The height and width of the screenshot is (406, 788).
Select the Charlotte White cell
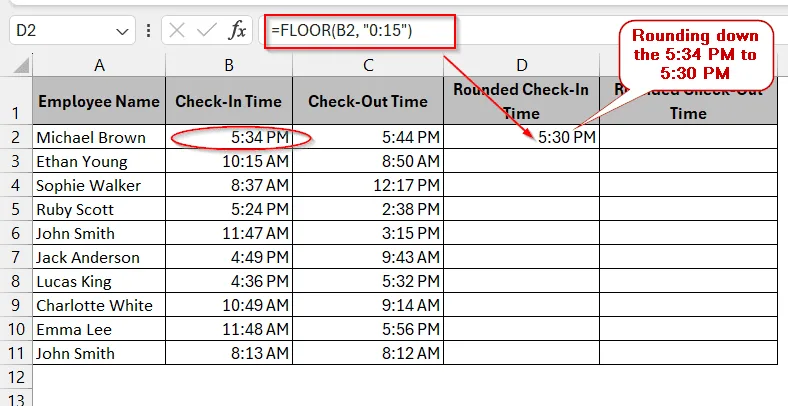tap(99, 305)
